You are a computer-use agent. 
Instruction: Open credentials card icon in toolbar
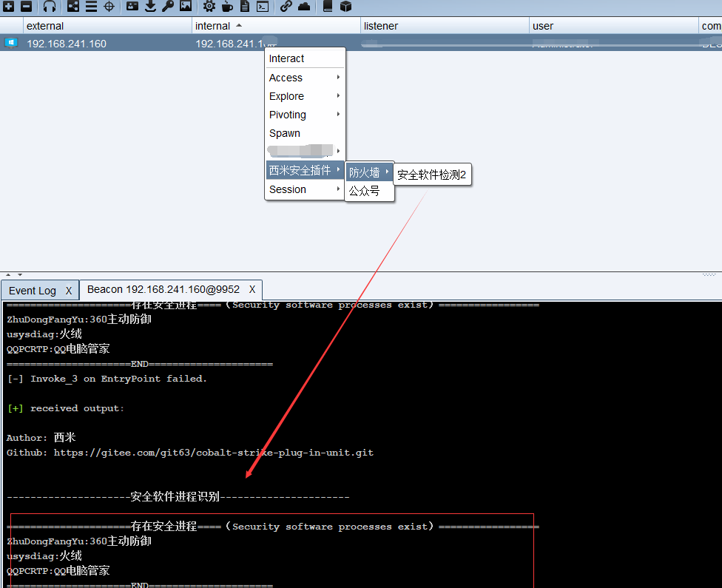pyautogui.click(x=132, y=7)
